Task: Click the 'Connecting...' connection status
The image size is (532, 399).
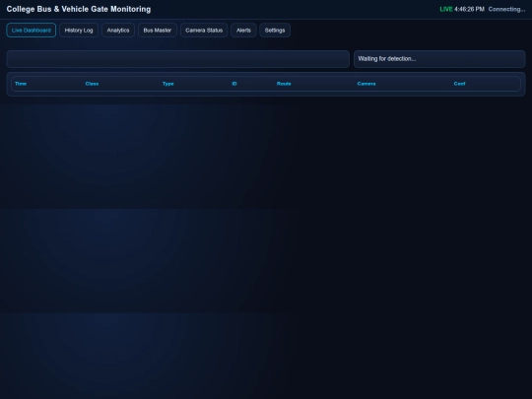Action: coord(506,9)
